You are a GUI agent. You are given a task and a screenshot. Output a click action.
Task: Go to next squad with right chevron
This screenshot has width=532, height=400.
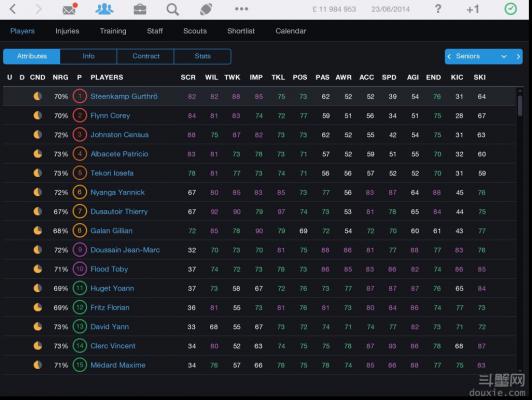click(518, 56)
